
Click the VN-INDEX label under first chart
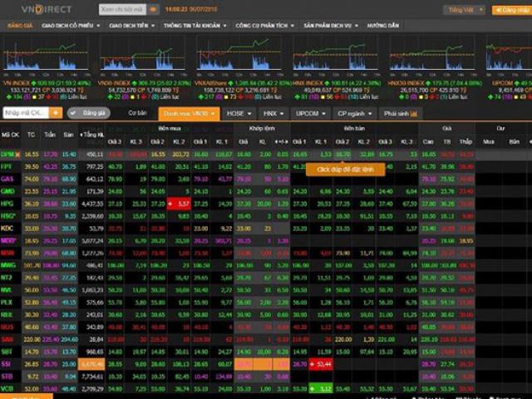point(17,83)
